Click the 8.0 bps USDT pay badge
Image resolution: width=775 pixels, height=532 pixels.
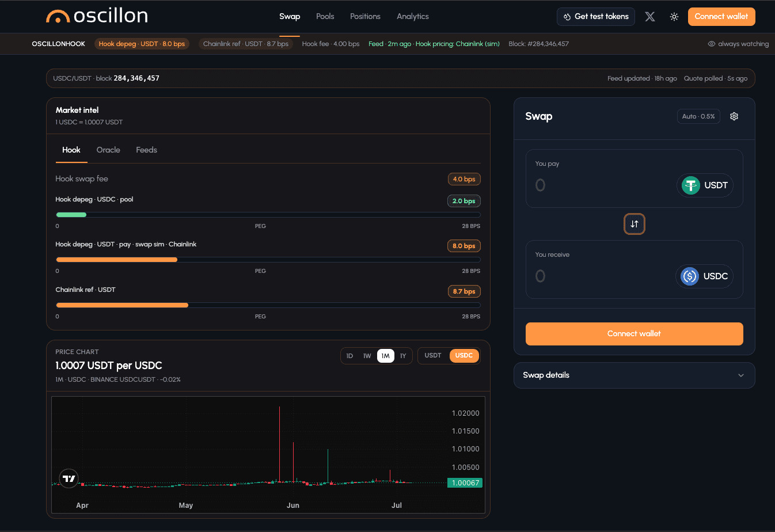(464, 246)
